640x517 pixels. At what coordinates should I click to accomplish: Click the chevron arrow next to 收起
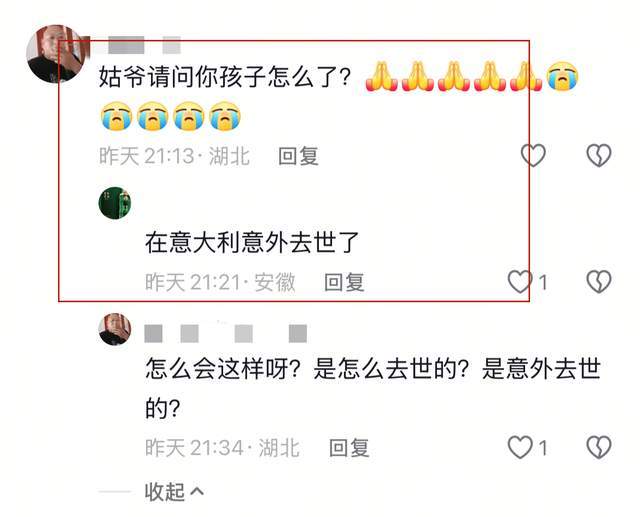[197, 490]
